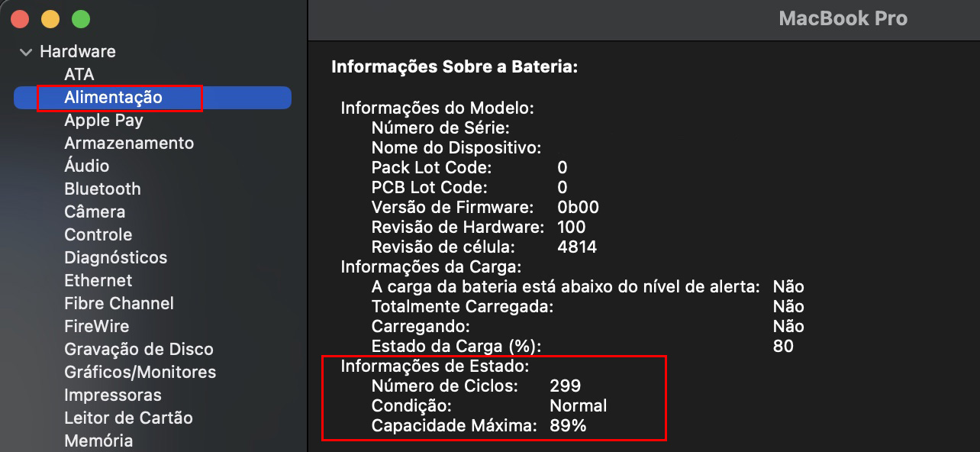Open Diagnósticos information

pyautogui.click(x=115, y=257)
